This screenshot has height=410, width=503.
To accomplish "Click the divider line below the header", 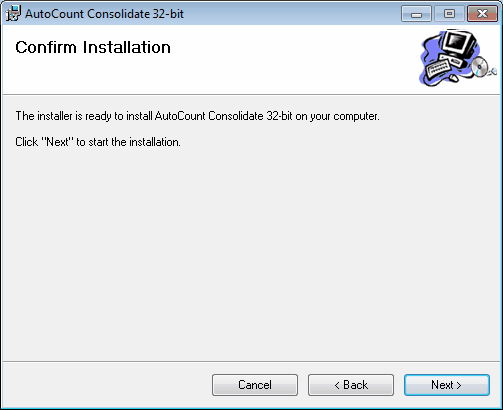I will (x=251, y=95).
